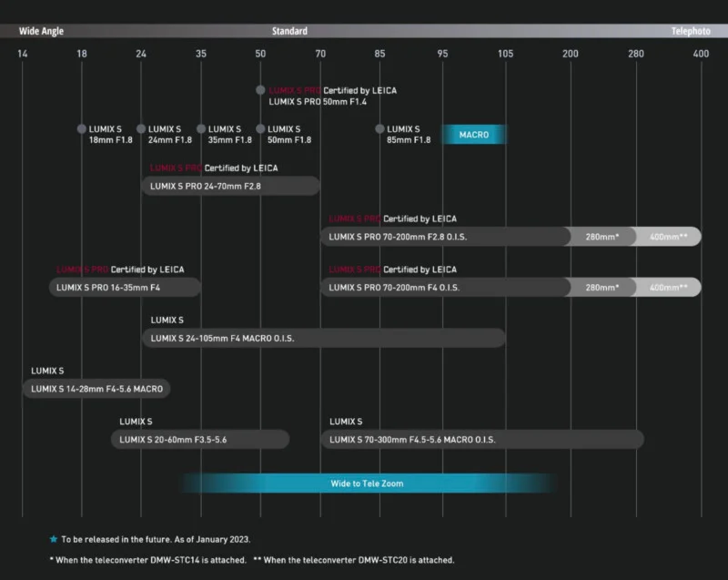The height and width of the screenshot is (580, 728).
Task: Click the blue star in the footnote
Action: click(54, 539)
